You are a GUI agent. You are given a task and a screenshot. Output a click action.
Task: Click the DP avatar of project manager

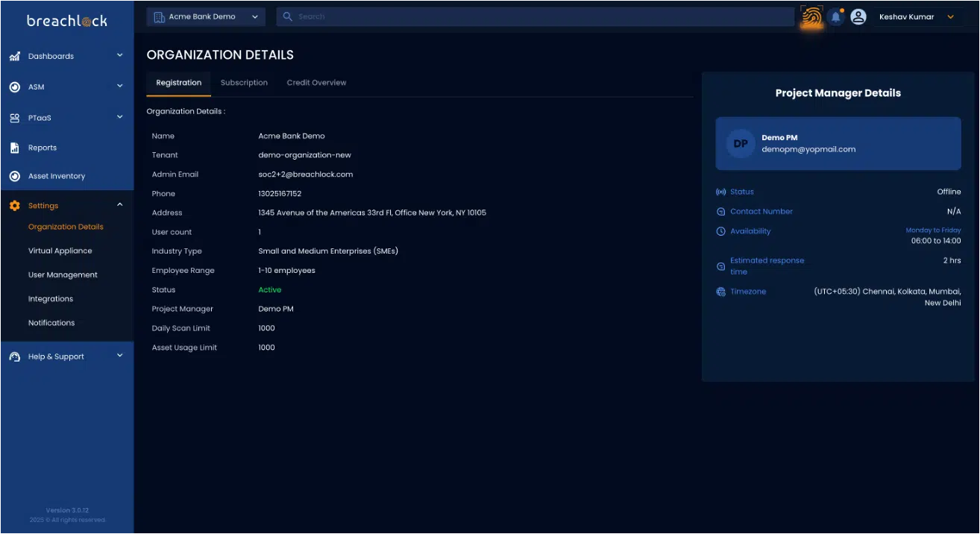tap(741, 143)
